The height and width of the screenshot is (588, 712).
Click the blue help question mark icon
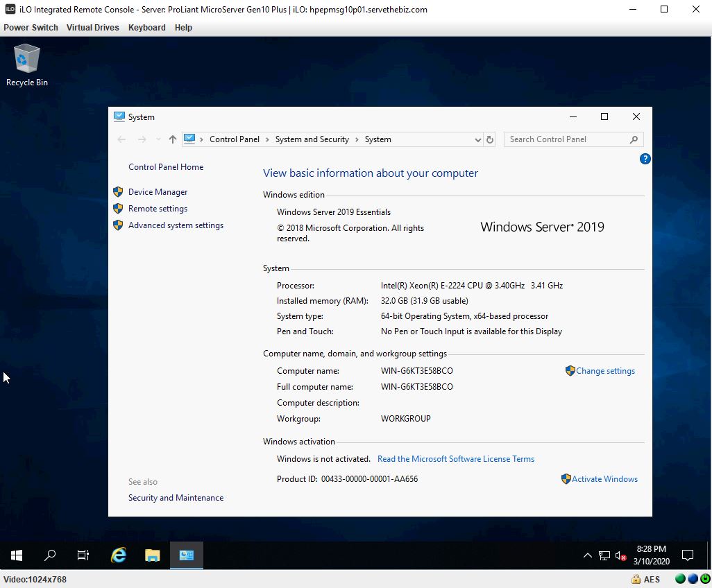click(645, 159)
